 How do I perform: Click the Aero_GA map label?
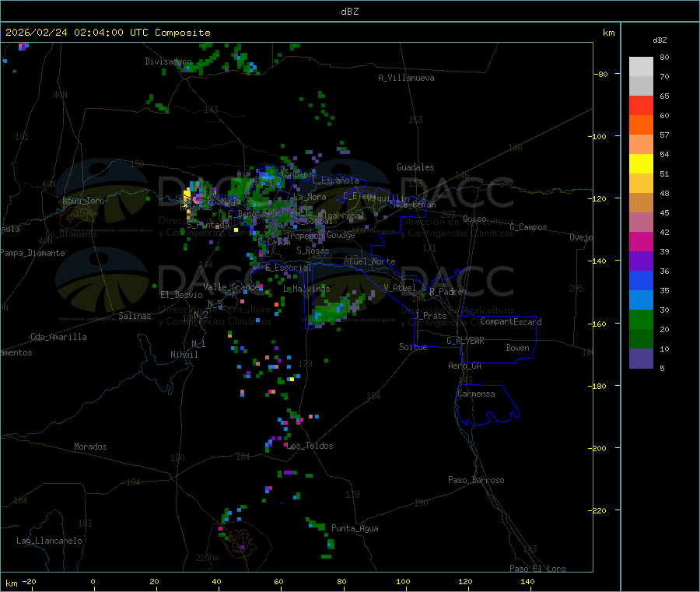[x=465, y=366]
